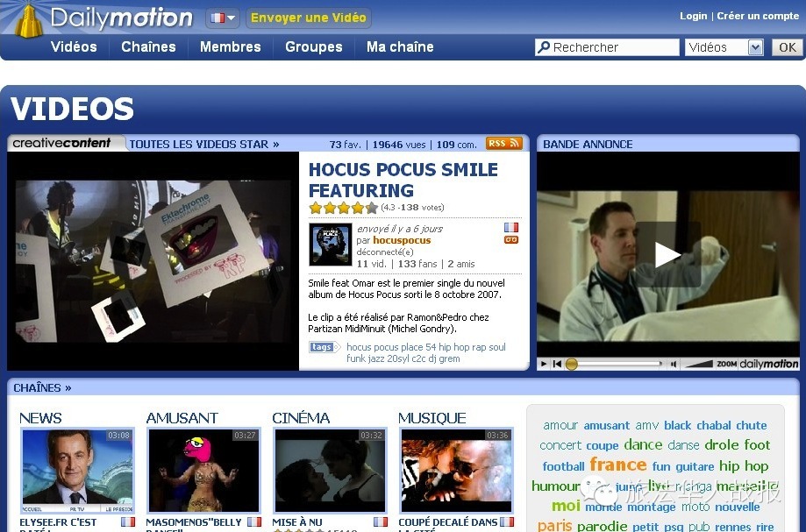Focus the Rechercher search field
Viewport: 806px width, 532px height.
point(607,47)
